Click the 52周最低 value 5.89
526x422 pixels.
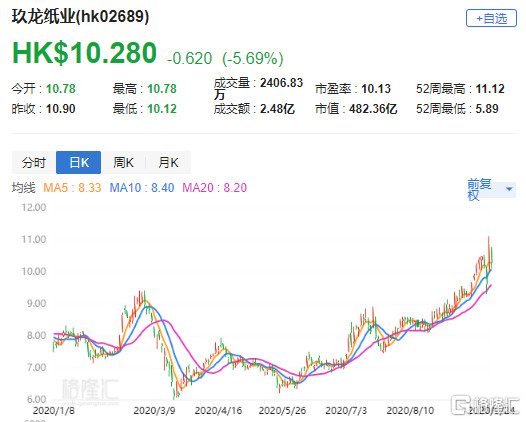pos(487,109)
